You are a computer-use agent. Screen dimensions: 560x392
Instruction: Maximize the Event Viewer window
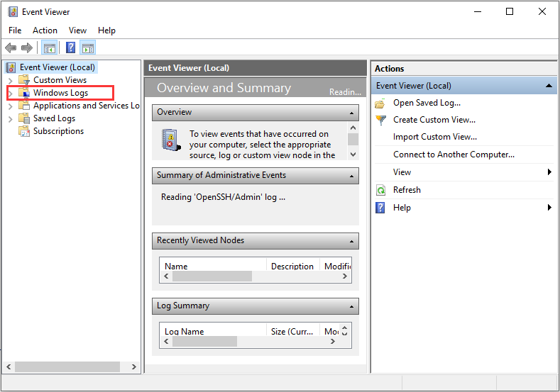(x=510, y=11)
